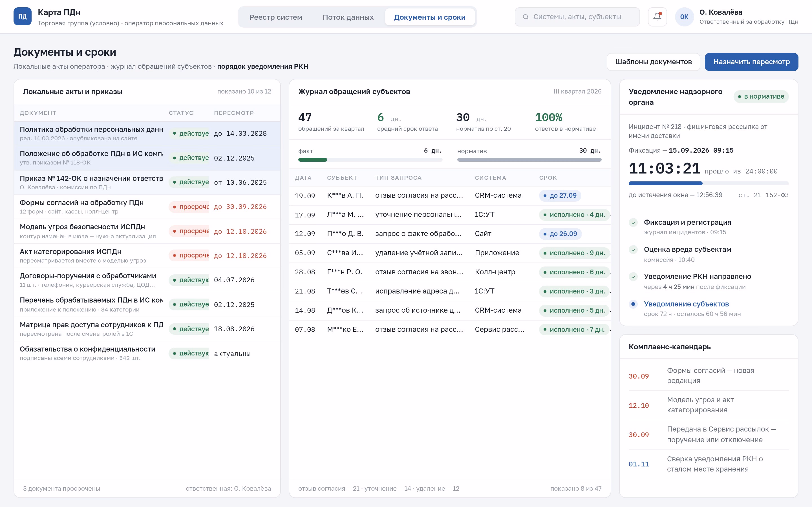Screen dimensions: 812x507
Task: Open the Документы и сроки tab
Action: click(x=429, y=17)
